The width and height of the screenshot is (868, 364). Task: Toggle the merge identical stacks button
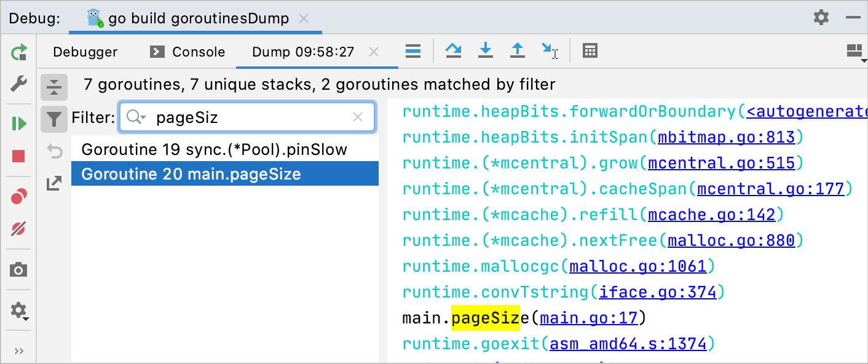(54, 87)
